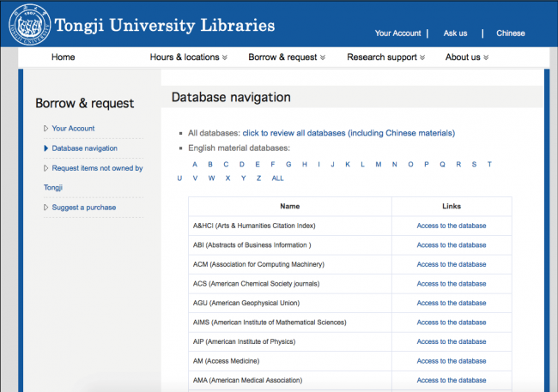Access the ACM database link
The image size is (558, 392).
452,264
